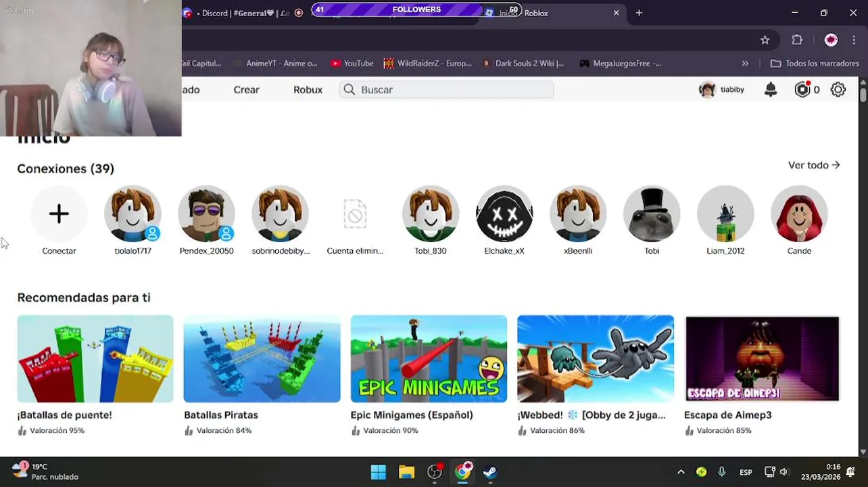
Task: Open xBeenlli friend avatar
Action: (578, 214)
